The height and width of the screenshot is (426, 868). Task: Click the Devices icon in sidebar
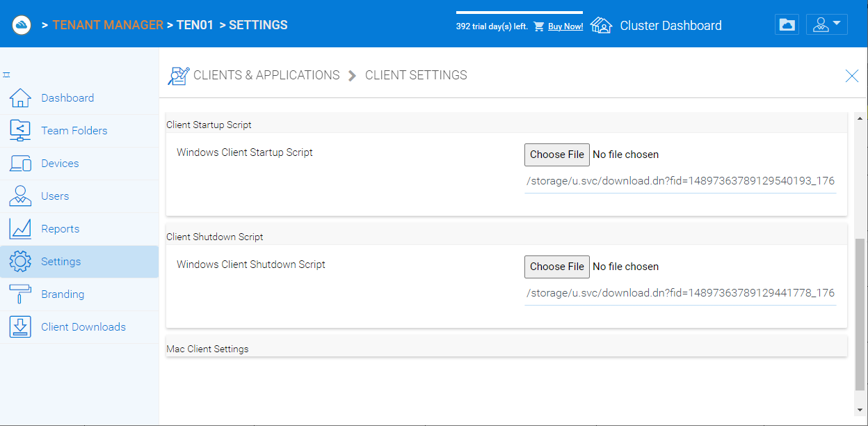click(x=20, y=164)
